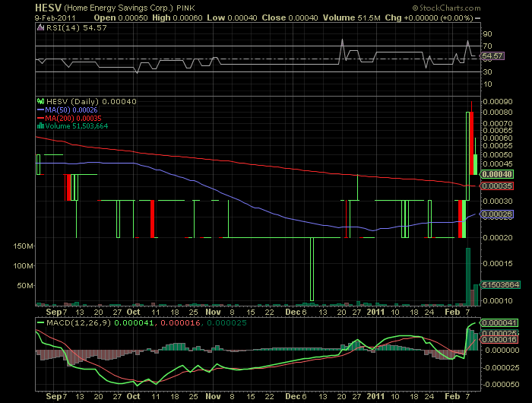Click the Chg +0.00000 (+0.00%) value
The width and height of the screenshot is (532, 403).
[429, 18]
